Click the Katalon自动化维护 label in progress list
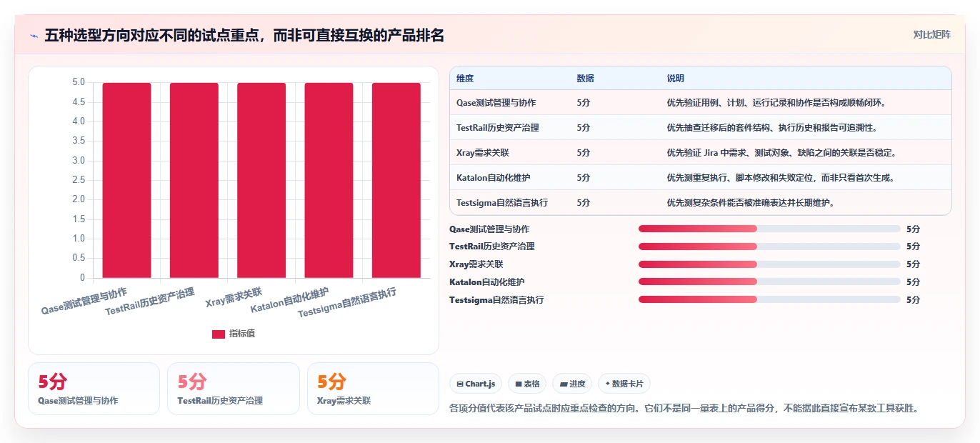Image resolution: width=980 pixels, height=443 pixels. tap(486, 282)
